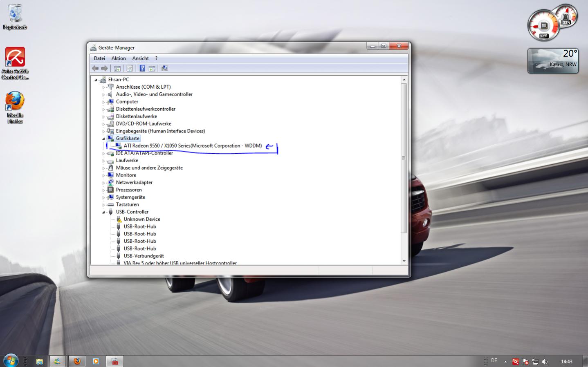Click the Prozessoren chip icon
This screenshot has height=367, width=588.
click(x=110, y=190)
